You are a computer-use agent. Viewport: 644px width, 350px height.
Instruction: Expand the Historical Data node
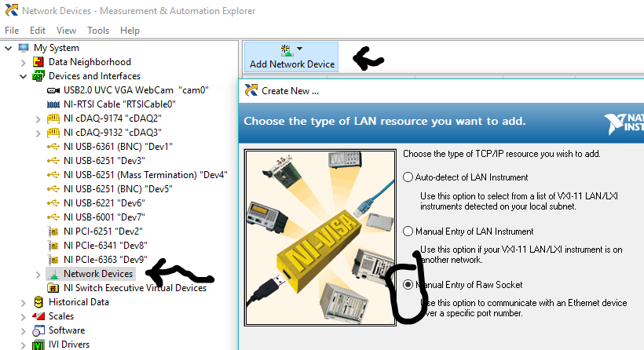coord(23,303)
